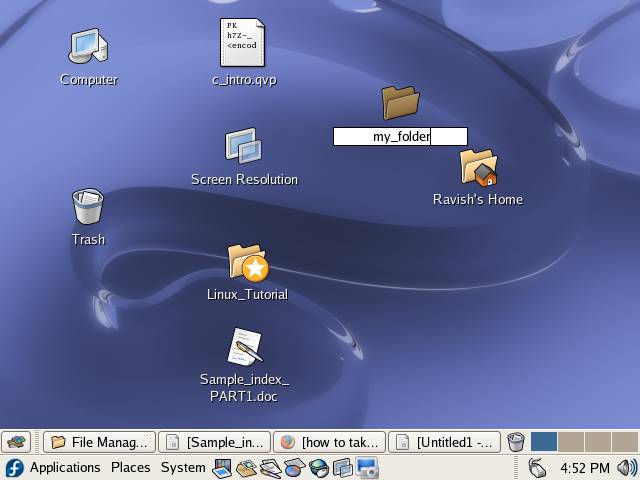Launch Screen Resolution from the desktop

[244, 147]
